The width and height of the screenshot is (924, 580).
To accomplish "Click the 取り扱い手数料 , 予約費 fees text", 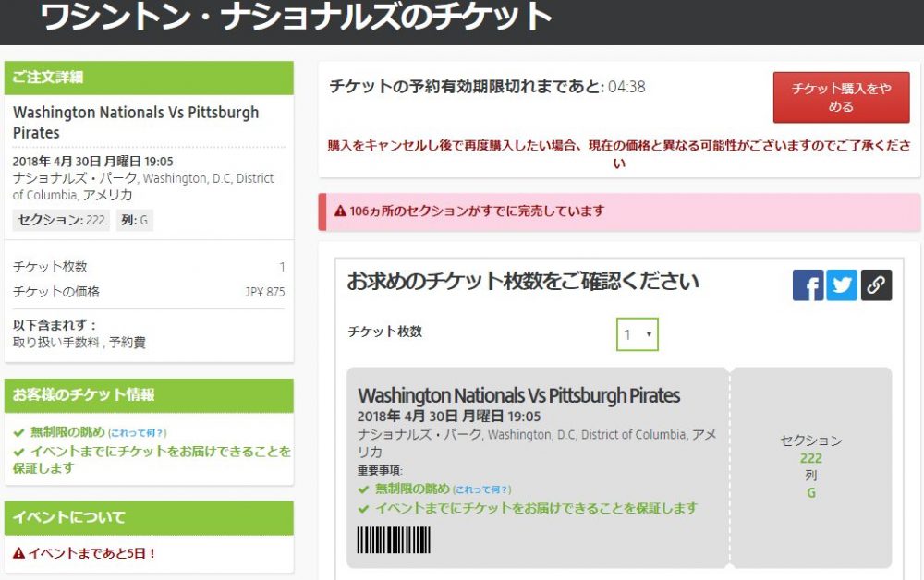I will point(79,343).
